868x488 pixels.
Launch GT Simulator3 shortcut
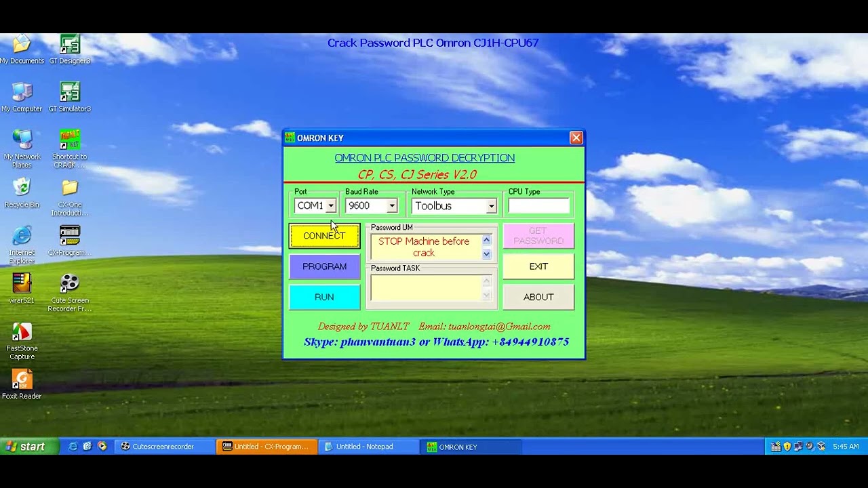pos(69,97)
